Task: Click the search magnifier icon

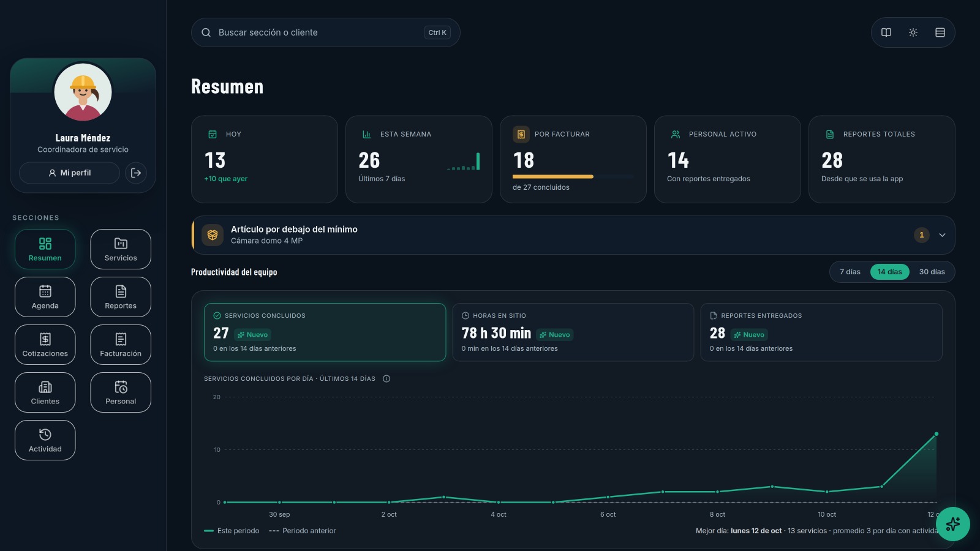Action: 206,32
